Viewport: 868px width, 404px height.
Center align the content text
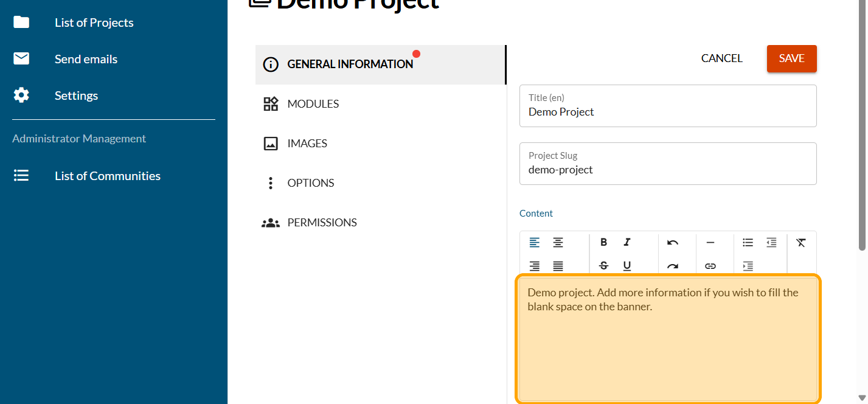pyautogui.click(x=558, y=242)
